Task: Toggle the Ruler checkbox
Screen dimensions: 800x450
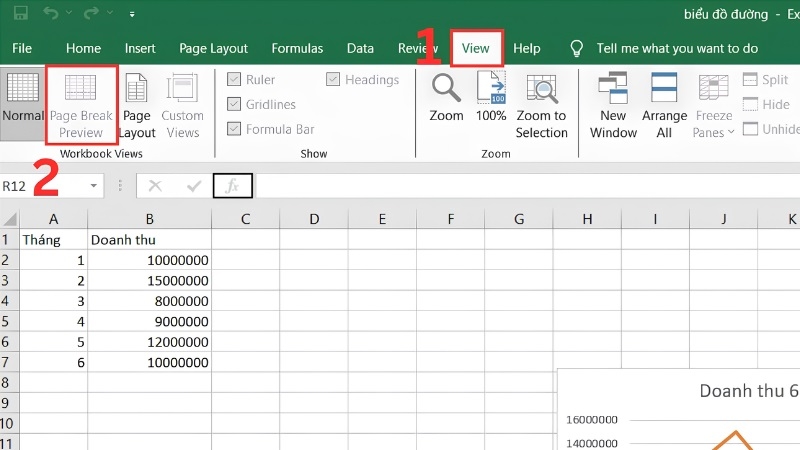Action: (x=234, y=80)
